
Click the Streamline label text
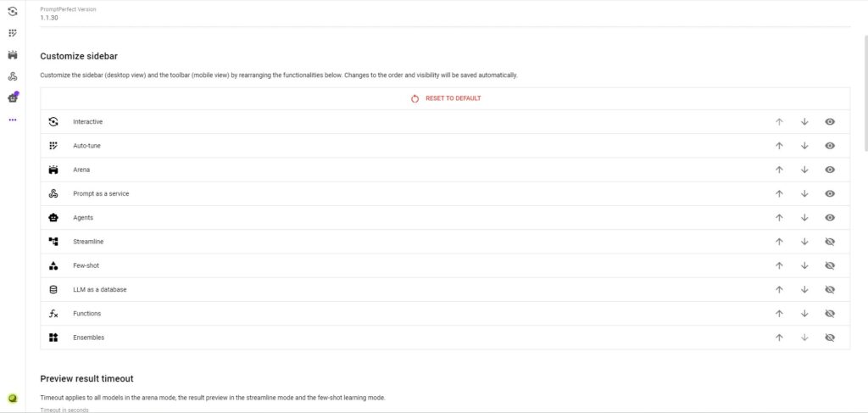tap(88, 242)
